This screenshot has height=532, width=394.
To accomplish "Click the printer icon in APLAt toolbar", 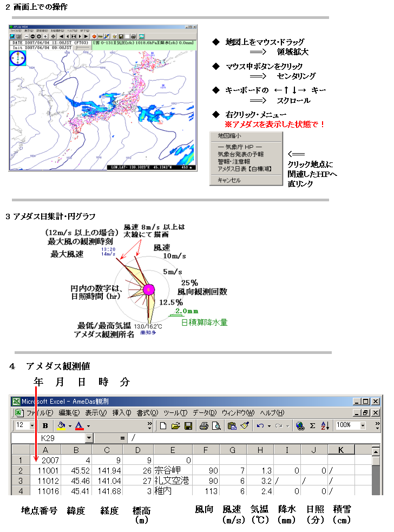I will click(133, 36).
